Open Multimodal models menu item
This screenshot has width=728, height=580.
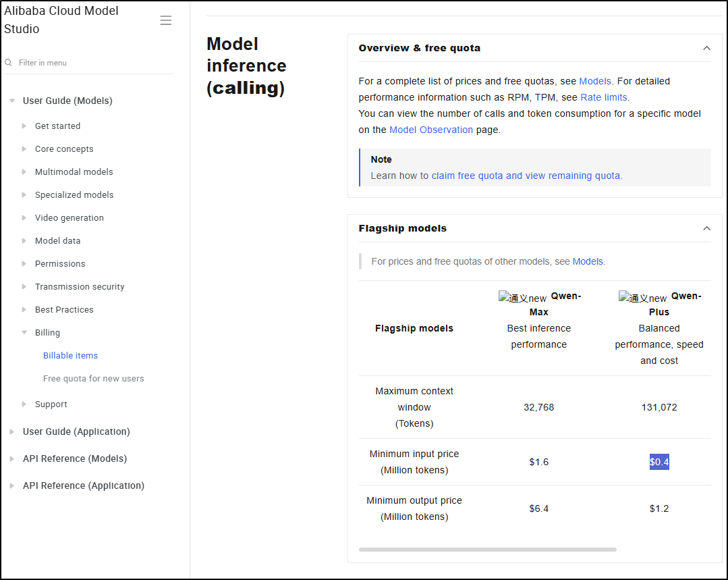(x=74, y=172)
